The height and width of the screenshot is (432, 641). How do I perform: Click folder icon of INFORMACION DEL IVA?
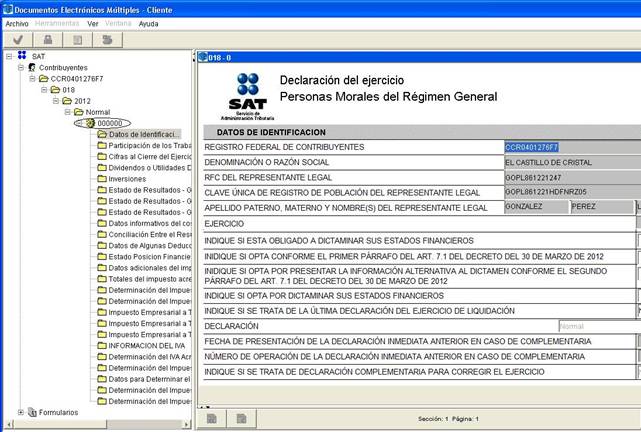(x=102, y=345)
